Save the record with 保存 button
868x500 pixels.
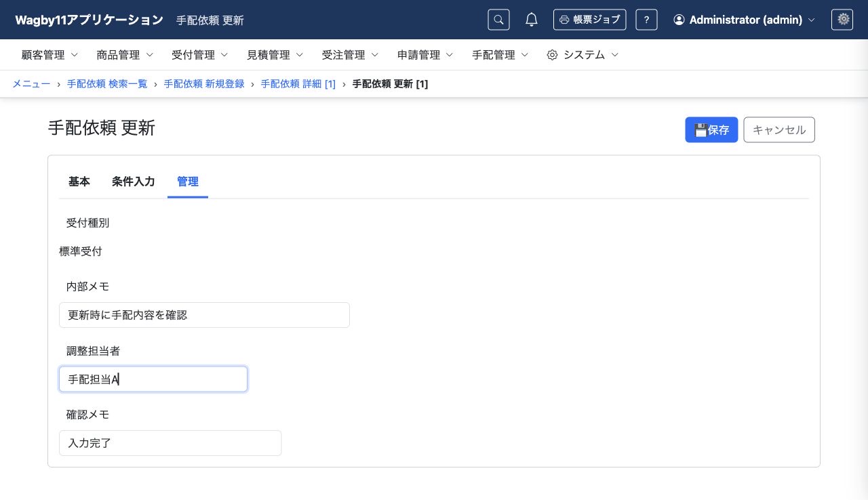(711, 130)
